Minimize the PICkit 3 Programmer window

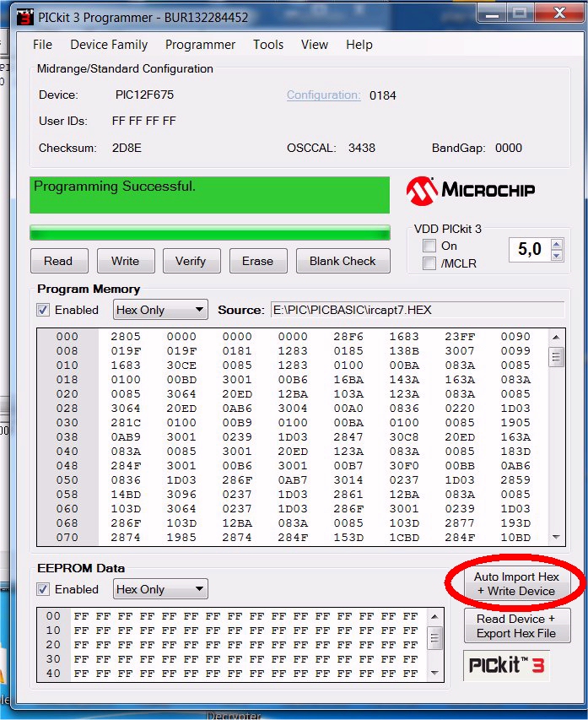pyautogui.click(x=493, y=14)
